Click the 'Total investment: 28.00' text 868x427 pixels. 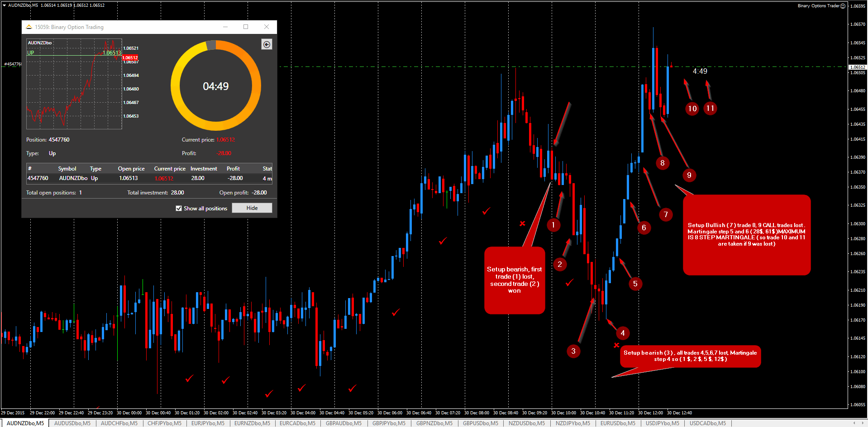(x=156, y=193)
